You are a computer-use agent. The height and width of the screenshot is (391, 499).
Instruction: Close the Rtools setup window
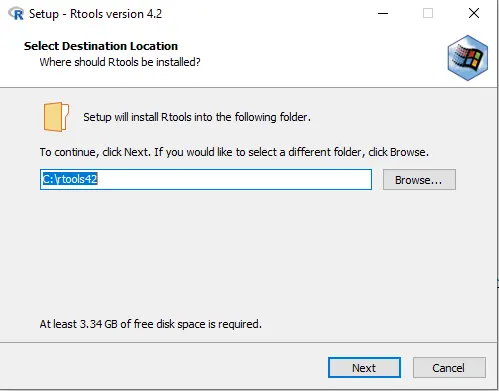click(474, 13)
